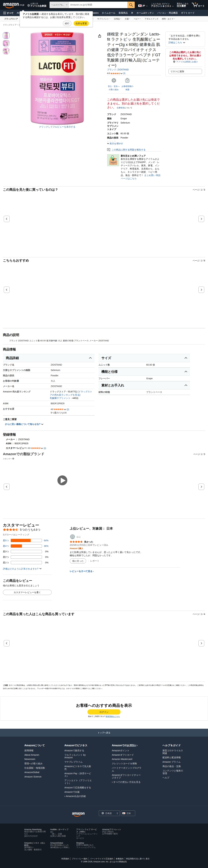Screen dimensions: 208x868
Task: Next arrow in こちらもおすすめ carousel
Action: (x=201, y=290)
